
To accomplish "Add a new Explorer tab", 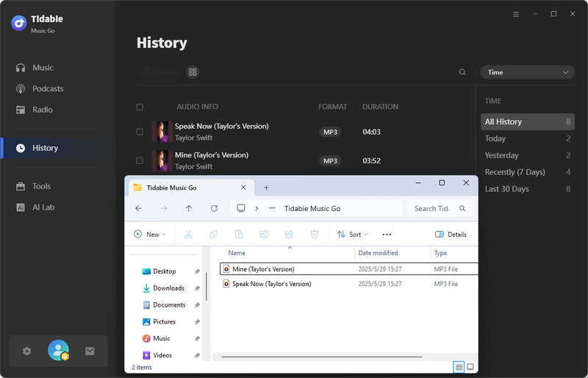I will 266,188.
